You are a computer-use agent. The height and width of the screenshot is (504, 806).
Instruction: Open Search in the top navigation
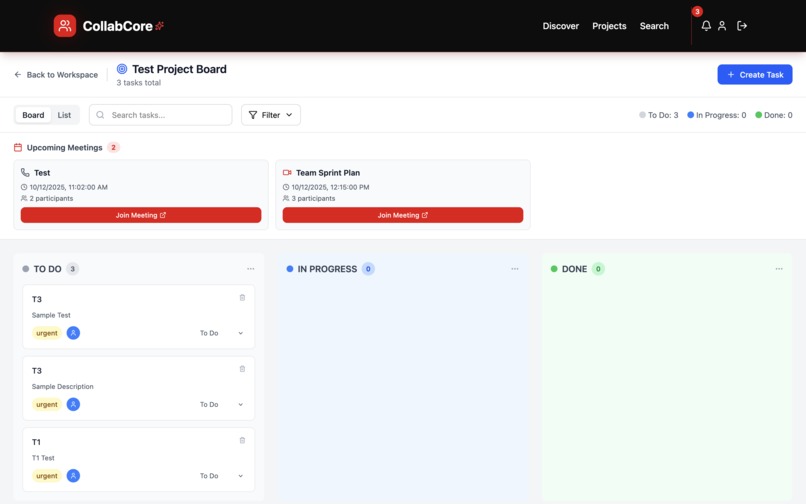654,26
